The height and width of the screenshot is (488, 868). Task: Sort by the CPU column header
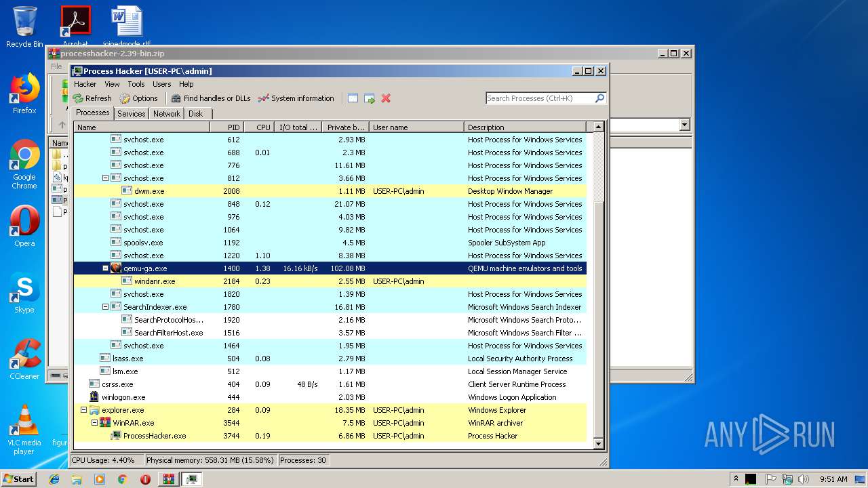tap(259, 127)
